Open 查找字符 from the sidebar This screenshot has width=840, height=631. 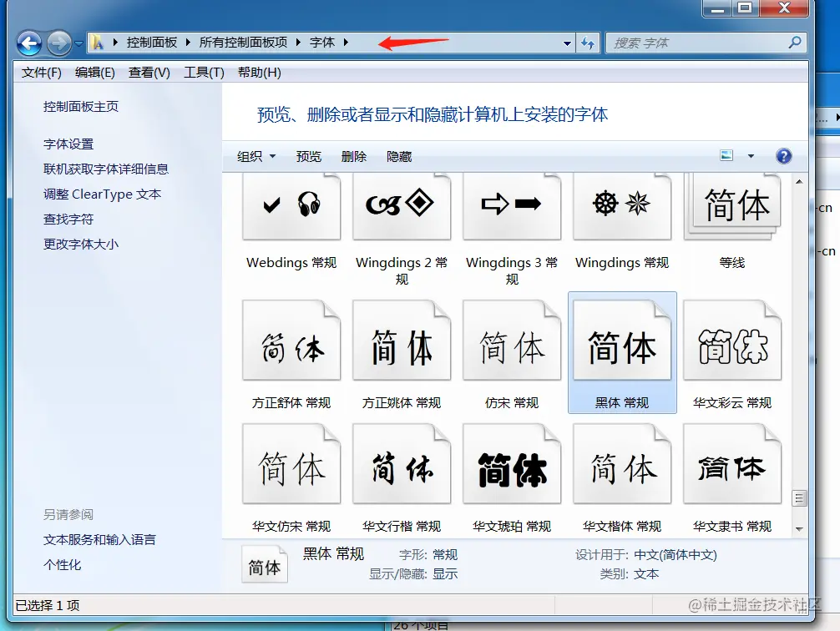pyautogui.click(x=68, y=219)
